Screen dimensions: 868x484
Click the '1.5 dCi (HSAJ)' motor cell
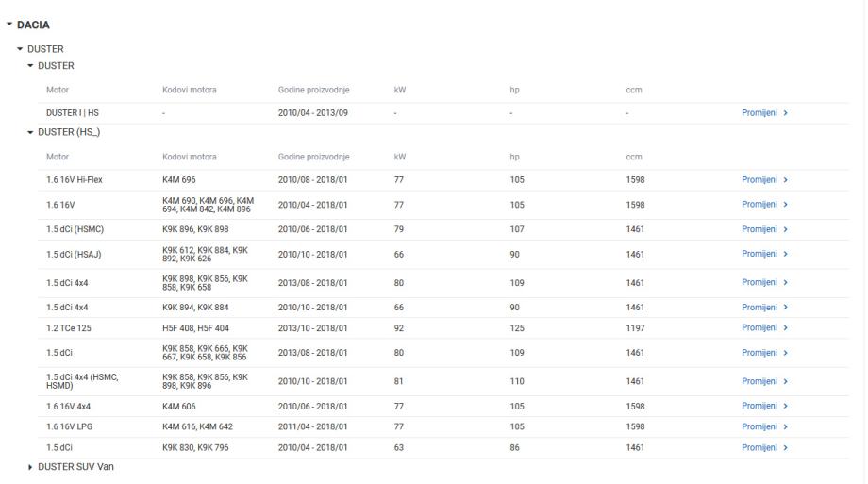point(74,255)
